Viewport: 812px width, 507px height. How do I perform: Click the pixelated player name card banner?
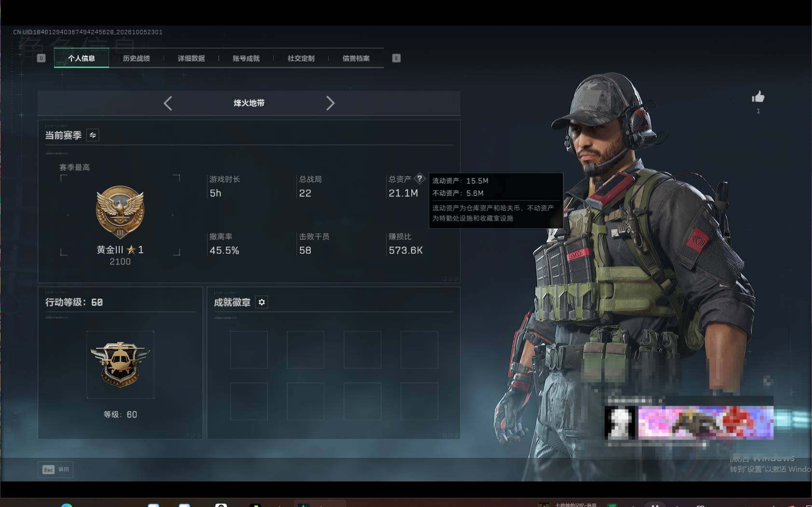point(706,423)
